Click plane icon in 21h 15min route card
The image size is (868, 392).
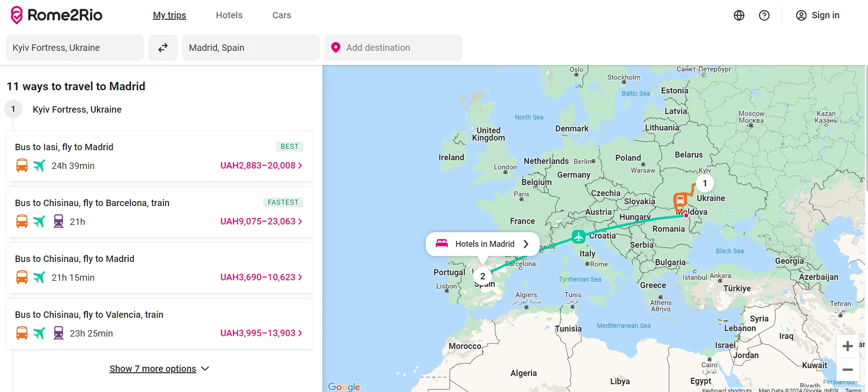pos(39,277)
